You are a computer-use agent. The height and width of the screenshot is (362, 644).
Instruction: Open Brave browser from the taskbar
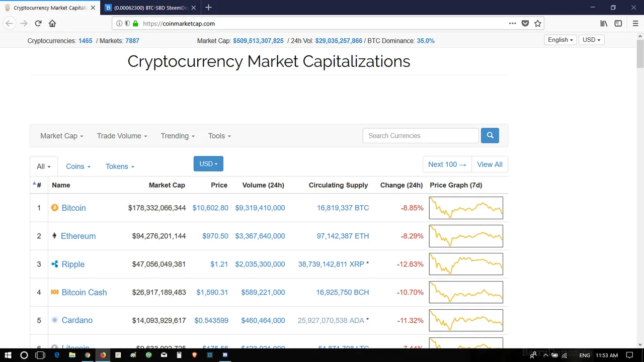[194, 355]
